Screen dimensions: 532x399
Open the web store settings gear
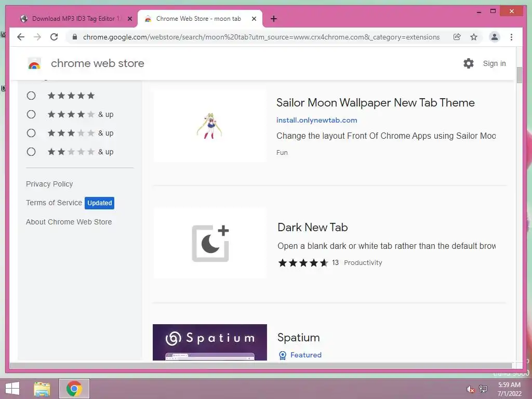[x=469, y=63]
